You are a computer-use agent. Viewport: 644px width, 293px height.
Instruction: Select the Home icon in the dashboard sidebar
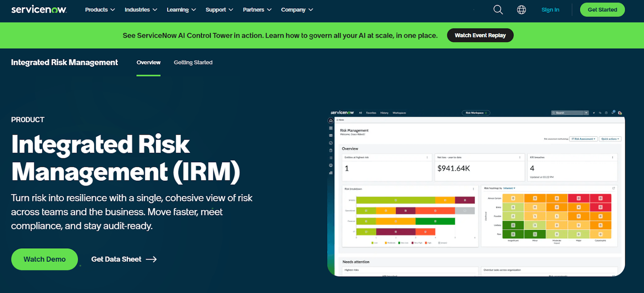(x=330, y=121)
